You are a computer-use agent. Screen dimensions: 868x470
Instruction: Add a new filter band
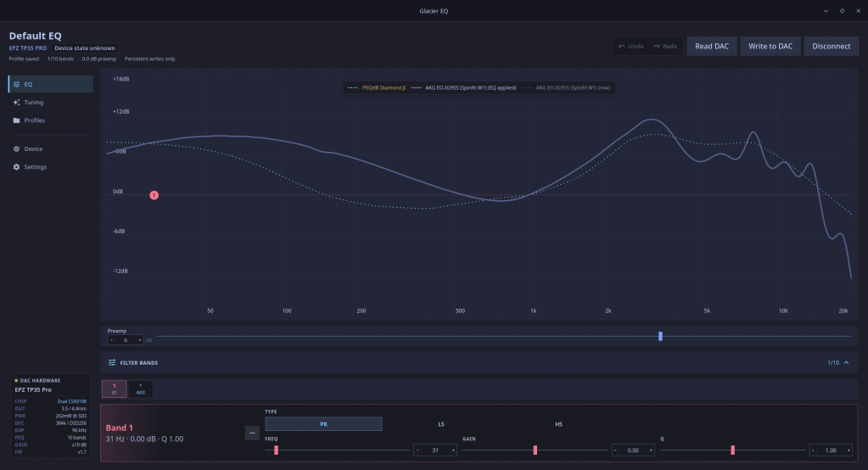[x=141, y=389]
